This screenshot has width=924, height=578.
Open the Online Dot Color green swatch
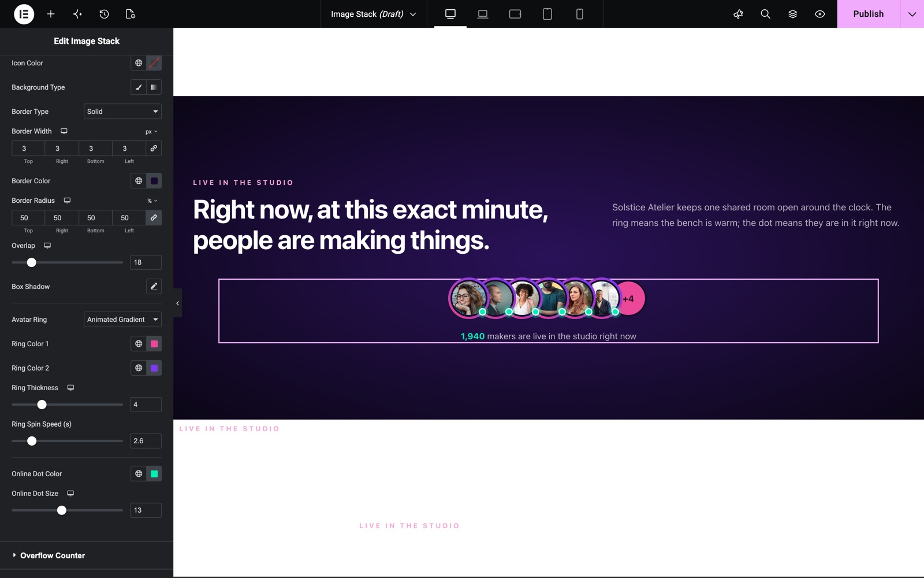(154, 474)
